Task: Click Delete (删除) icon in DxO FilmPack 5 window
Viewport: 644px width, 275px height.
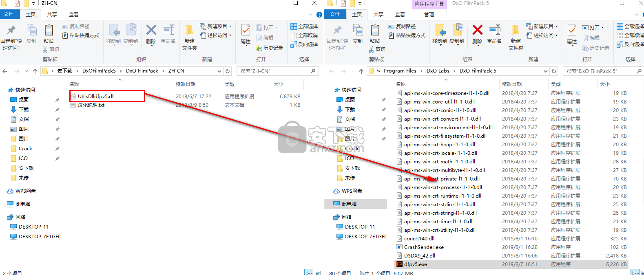Action: click(477, 30)
